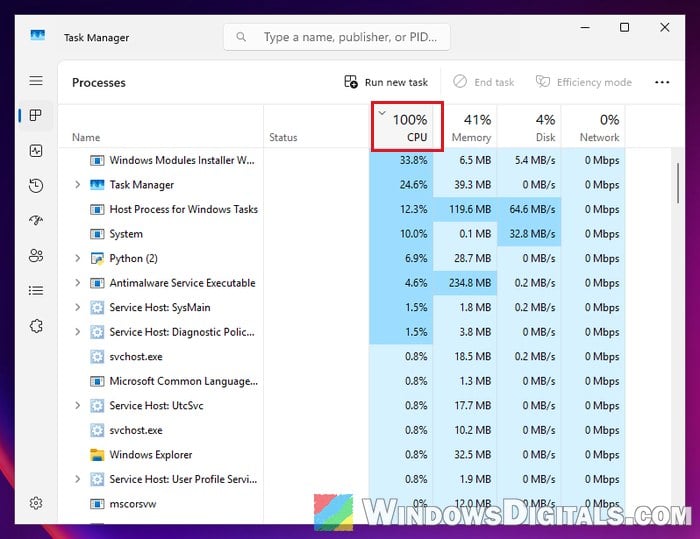700x539 pixels.
Task: Click the Antimalware Service Executable icon
Action: click(x=97, y=283)
